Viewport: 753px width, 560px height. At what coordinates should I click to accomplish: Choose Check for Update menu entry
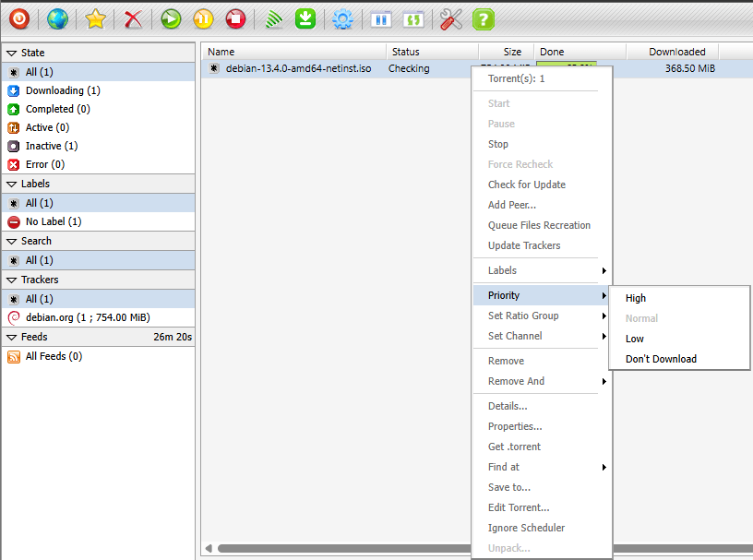pos(542,185)
